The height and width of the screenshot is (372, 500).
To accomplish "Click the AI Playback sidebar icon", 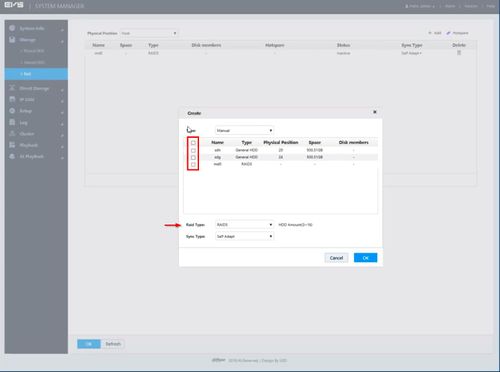I will click(x=12, y=156).
